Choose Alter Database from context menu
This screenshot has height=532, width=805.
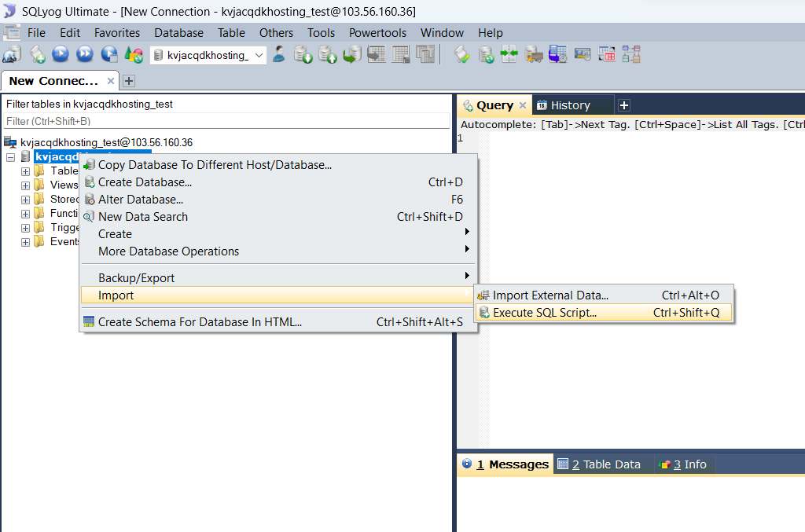278,200
